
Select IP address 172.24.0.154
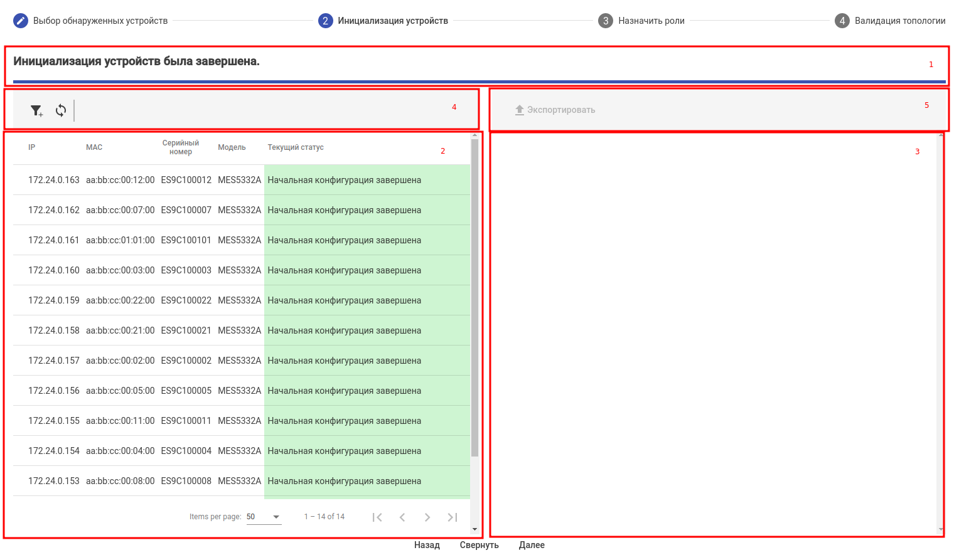click(x=54, y=451)
